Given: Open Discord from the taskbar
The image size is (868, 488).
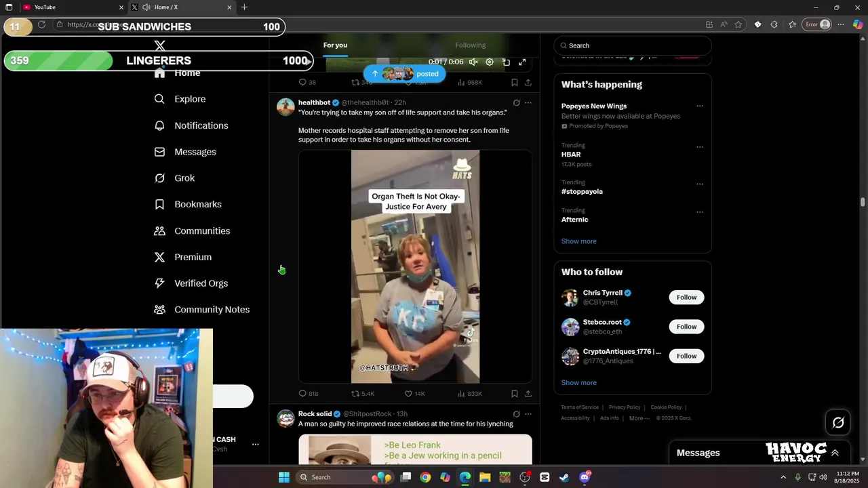Looking at the screenshot, I should point(585,477).
